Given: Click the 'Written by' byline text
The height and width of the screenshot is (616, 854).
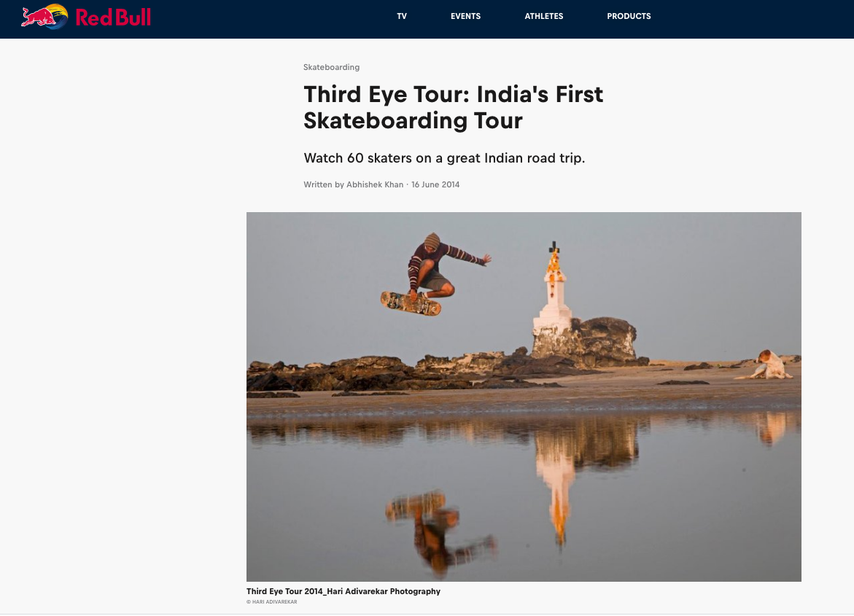Looking at the screenshot, I should coord(324,184).
